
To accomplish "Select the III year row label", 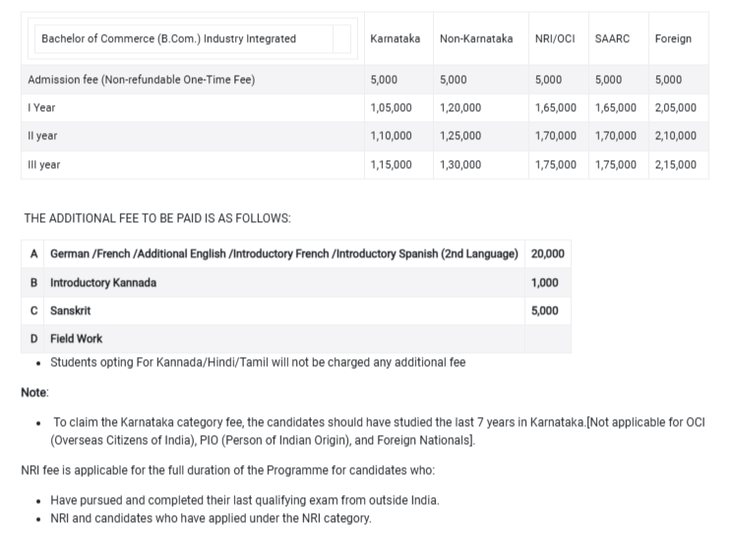I will tap(45, 164).
